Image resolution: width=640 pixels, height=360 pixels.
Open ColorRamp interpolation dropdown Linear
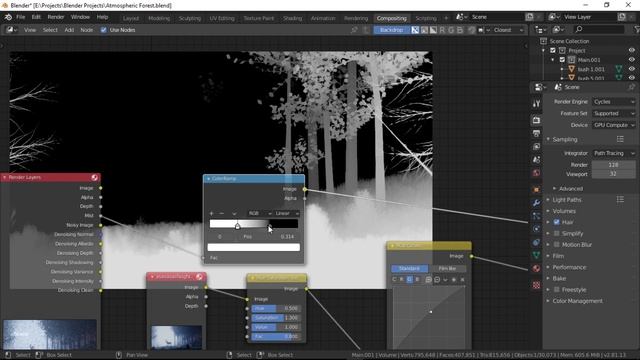tap(287, 213)
